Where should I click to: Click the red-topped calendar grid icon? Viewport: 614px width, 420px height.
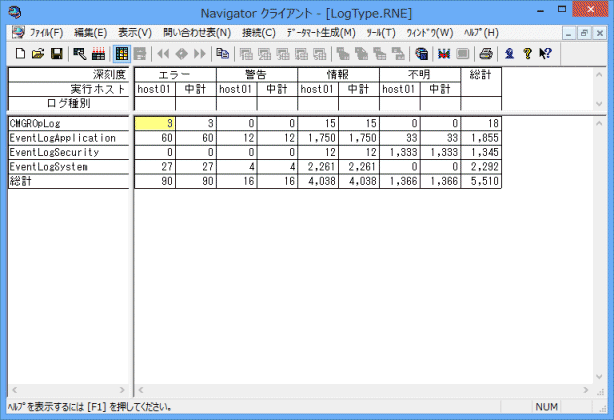coord(98,53)
